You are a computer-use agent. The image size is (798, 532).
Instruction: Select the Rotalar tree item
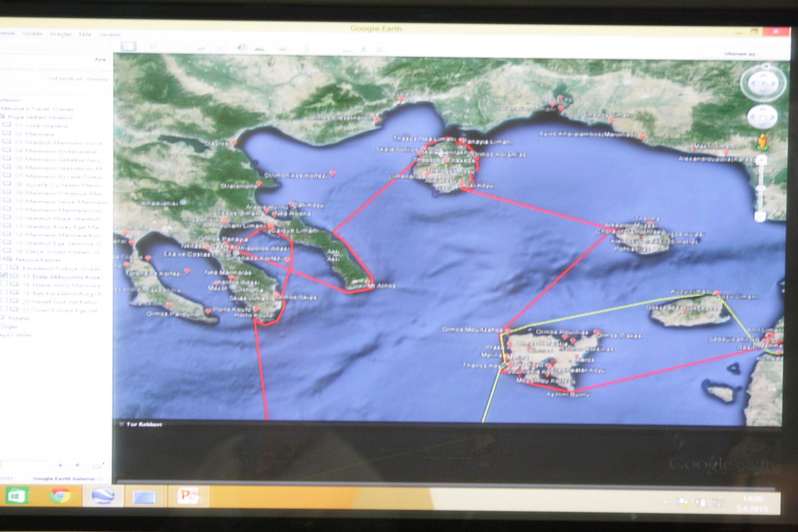19,318
